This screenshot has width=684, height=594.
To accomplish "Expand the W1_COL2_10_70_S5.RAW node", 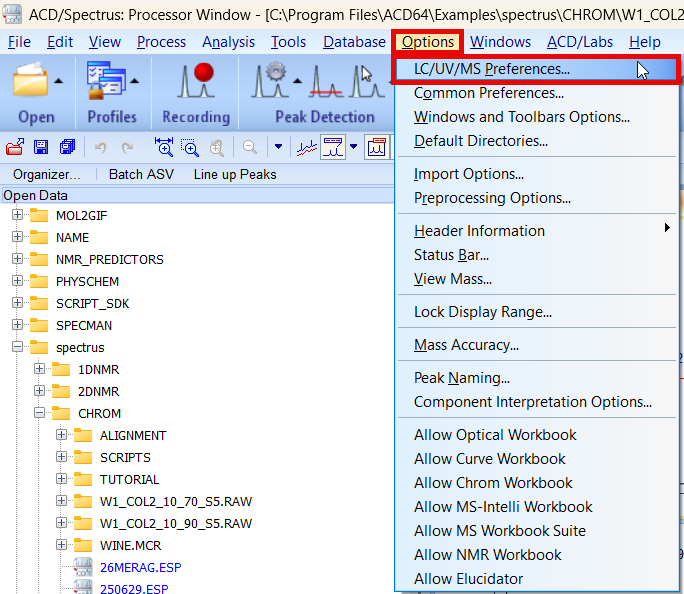I will [x=62, y=501].
